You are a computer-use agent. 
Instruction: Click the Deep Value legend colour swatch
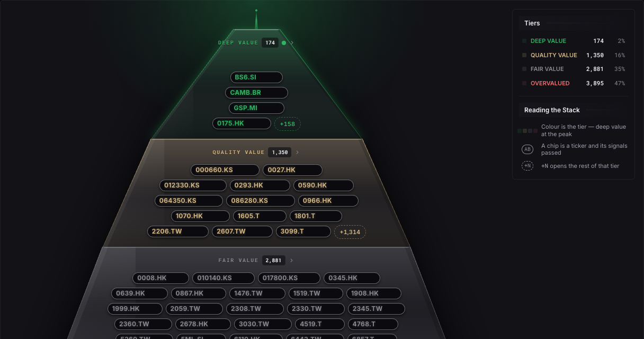[524, 41]
